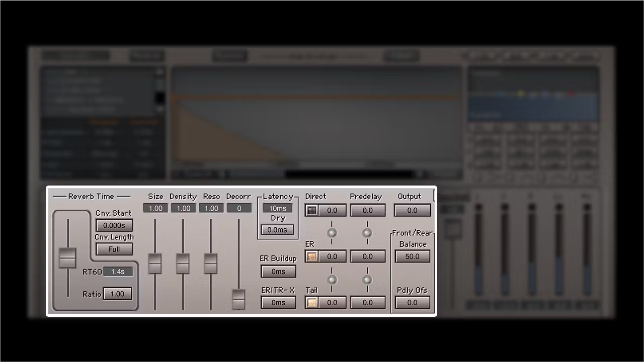Click the link knob between ER and Tail predelay
644x362 pixels.
pos(367,280)
